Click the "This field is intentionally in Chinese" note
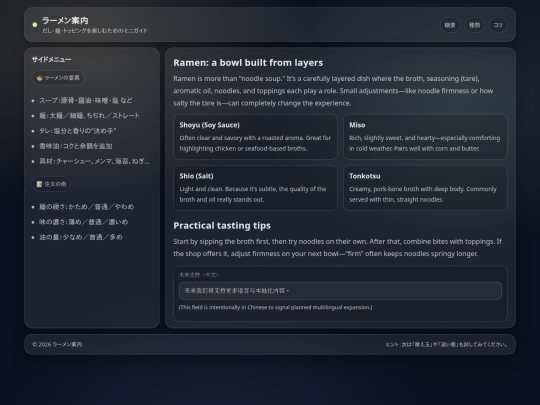This screenshot has height=405, width=540. point(276,307)
